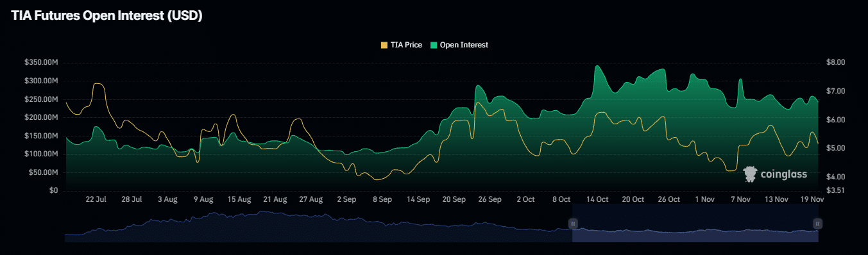The width and height of the screenshot is (868, 255).
Task: Click the 2 Oct date label
Action: point(526,199)
